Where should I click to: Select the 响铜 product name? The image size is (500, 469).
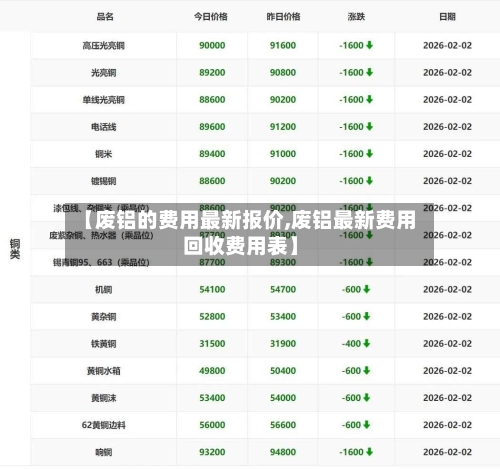click(104, 452)
